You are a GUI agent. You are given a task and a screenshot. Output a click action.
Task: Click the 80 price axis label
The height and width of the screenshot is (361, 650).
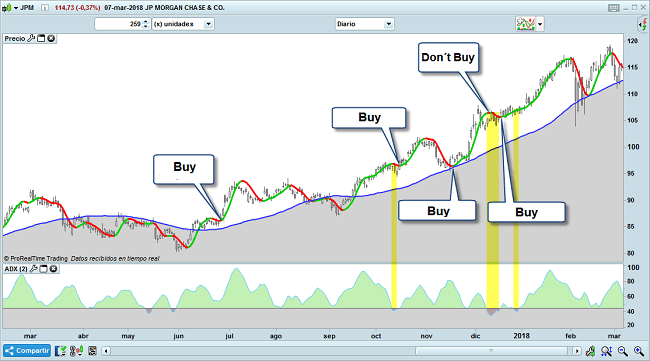pos(631,253)
